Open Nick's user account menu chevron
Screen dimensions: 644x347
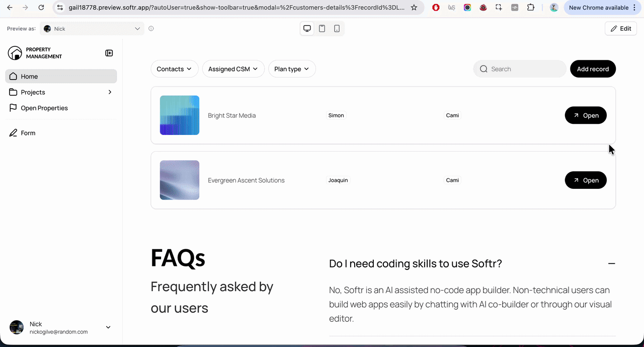108,327
